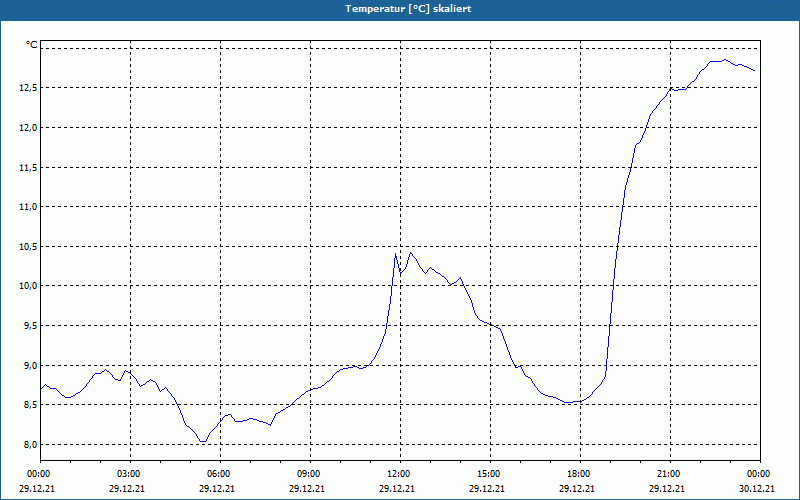
Task: Click the y-axis value '11,5'
Action: (30, 167)
